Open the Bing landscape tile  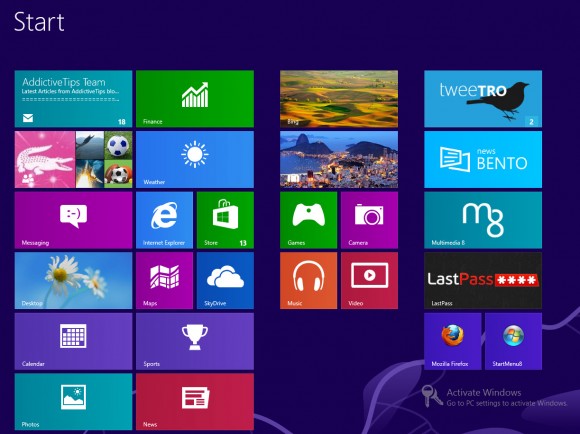click(x=339, y=99)
